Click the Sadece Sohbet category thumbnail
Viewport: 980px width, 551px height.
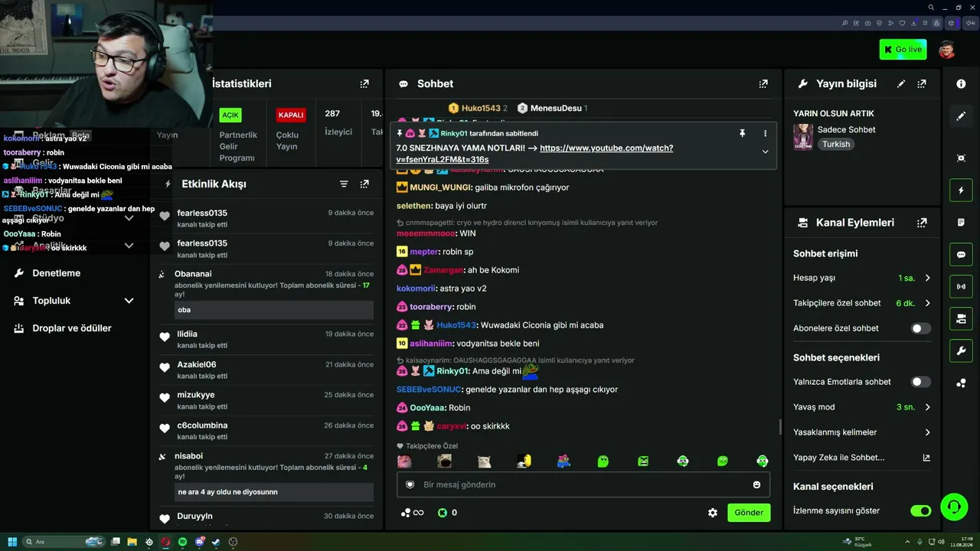(x=803, y=137)
